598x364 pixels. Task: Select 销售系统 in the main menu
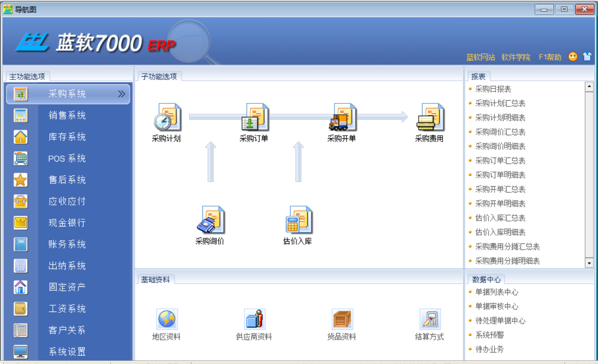click(67, 115)
